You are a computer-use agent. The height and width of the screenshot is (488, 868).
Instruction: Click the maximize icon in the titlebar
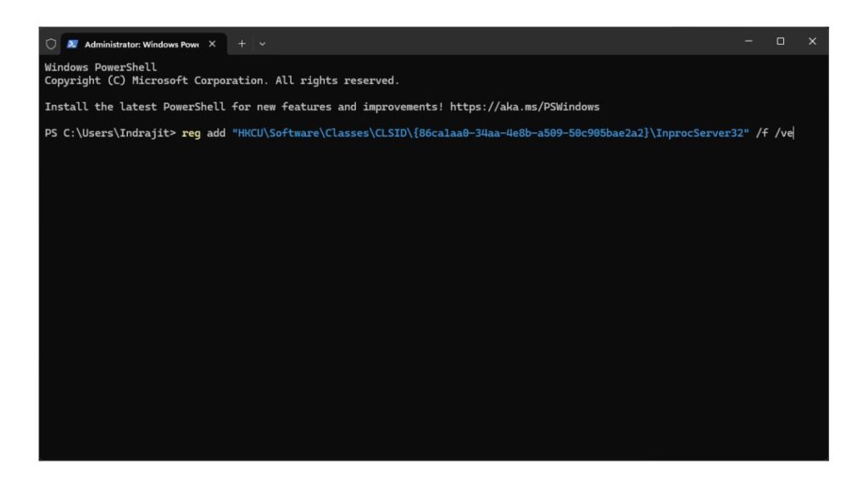point(780,41)
